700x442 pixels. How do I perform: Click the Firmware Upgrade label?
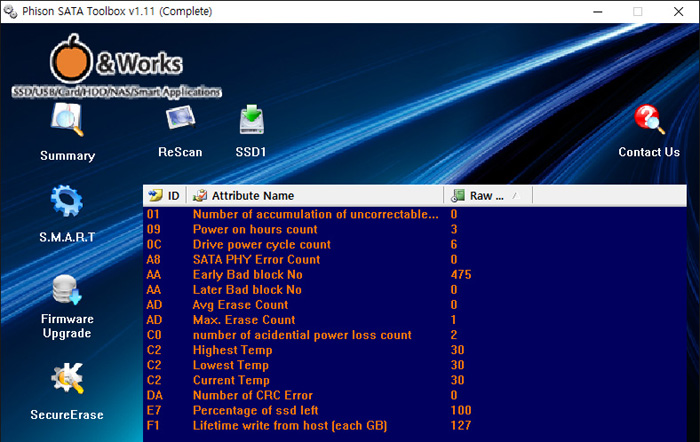pos(67,326)
